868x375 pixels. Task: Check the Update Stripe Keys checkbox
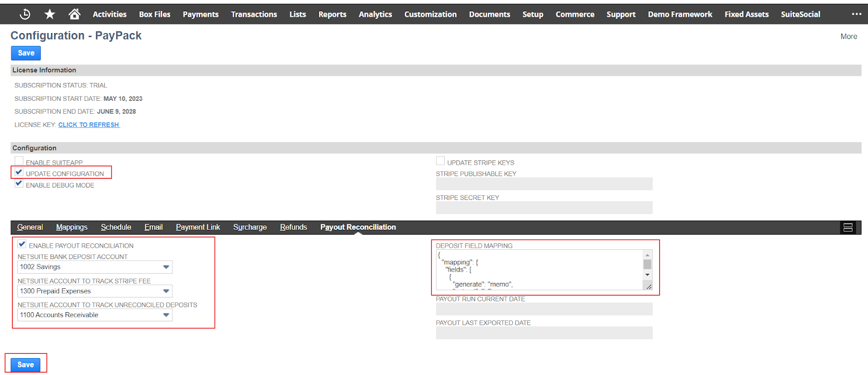(441, 161)
